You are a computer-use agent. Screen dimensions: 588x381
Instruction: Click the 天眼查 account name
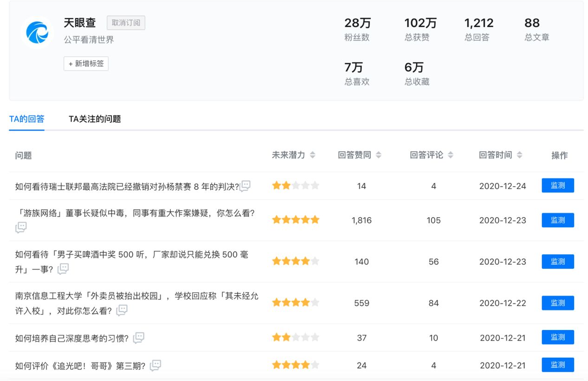click(x=80, y=23)
